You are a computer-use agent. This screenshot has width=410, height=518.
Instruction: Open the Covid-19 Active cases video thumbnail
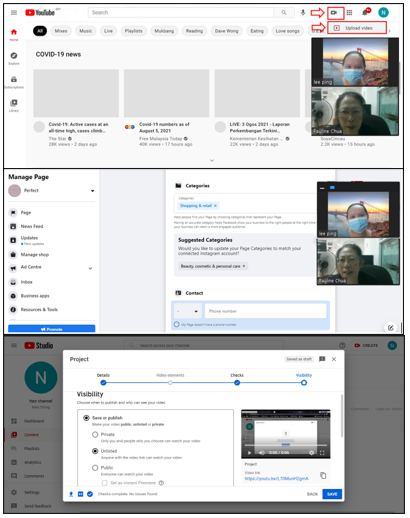(76, 93)
